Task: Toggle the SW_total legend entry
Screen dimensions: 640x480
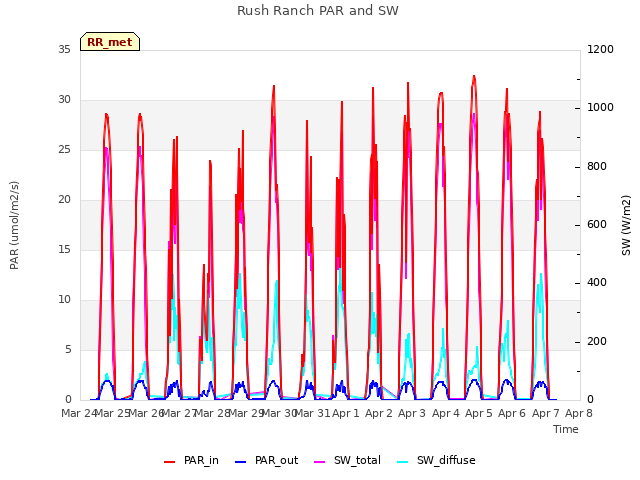Action: pyautogui.click(x=347, y=460)
